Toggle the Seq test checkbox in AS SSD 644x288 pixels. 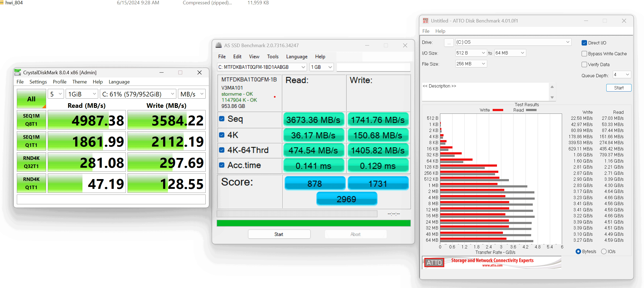click(222, 119)
